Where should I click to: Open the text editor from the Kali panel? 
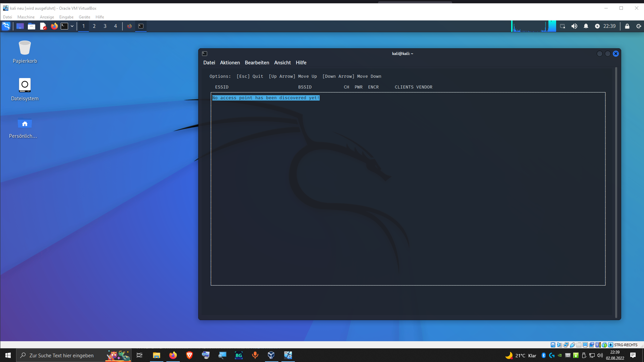[x=43, y=26]
